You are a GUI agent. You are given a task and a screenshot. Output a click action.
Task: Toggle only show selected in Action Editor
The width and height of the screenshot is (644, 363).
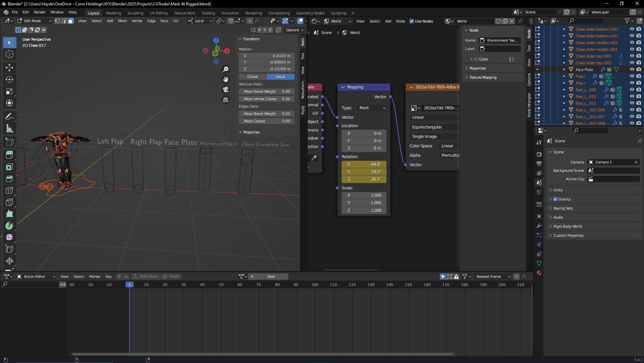pyautogui.click(x=443, y=277)
